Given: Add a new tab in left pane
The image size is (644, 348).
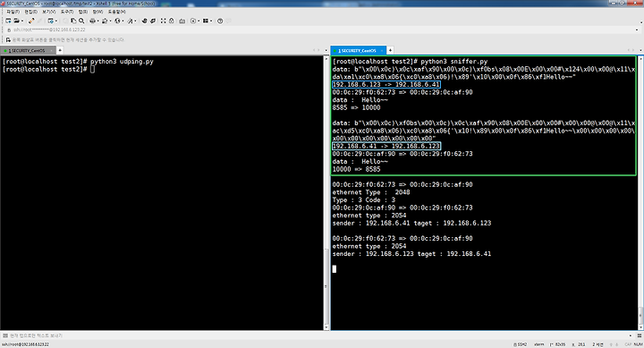Looking at the screenshot, I should 60,50.
